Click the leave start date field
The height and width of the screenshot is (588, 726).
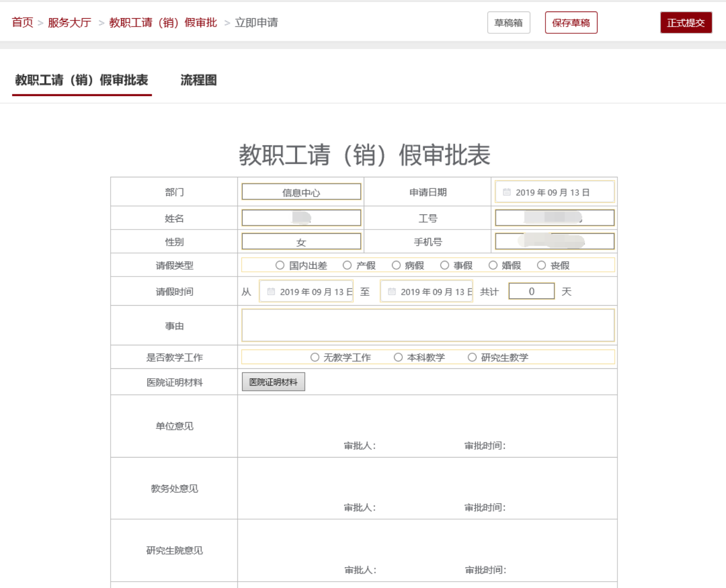point(306,292)
